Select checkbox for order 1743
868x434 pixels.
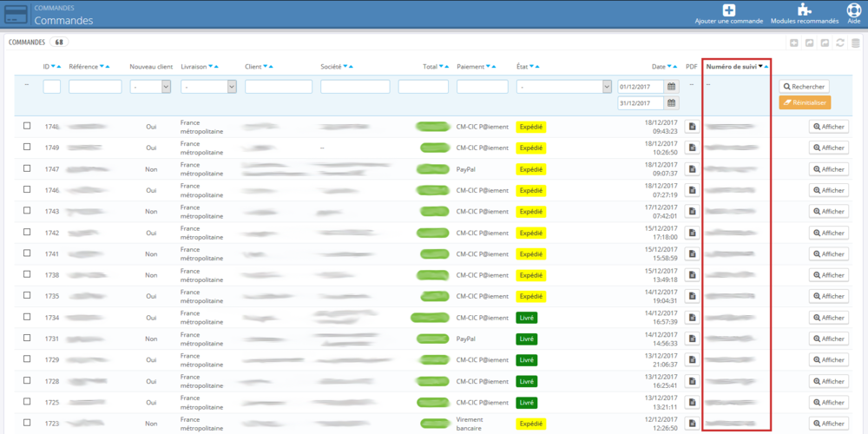[27, 210]
